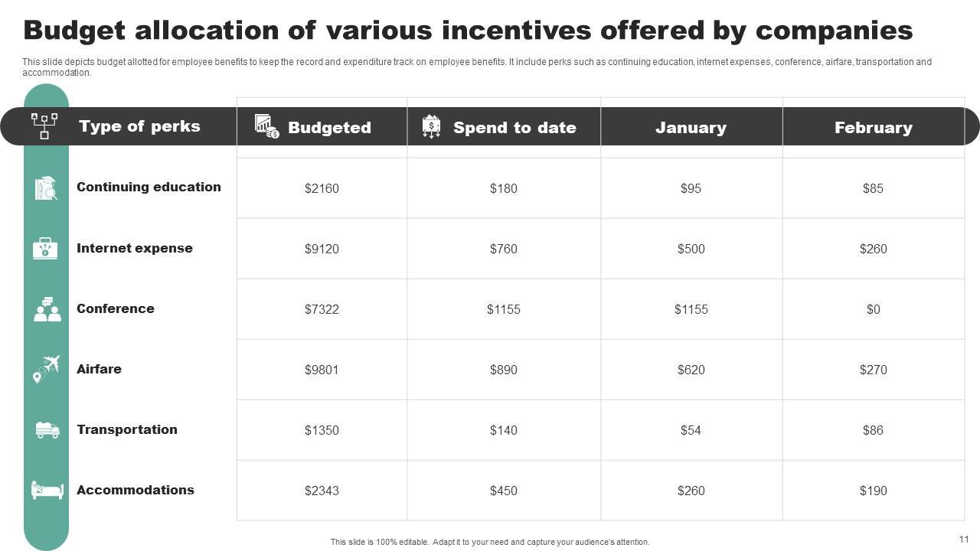Screen dimensions: 980x551
Task: Click the hierarchy icon beside Type of perks
Action: pyautogui.click(x=44, y=126)
